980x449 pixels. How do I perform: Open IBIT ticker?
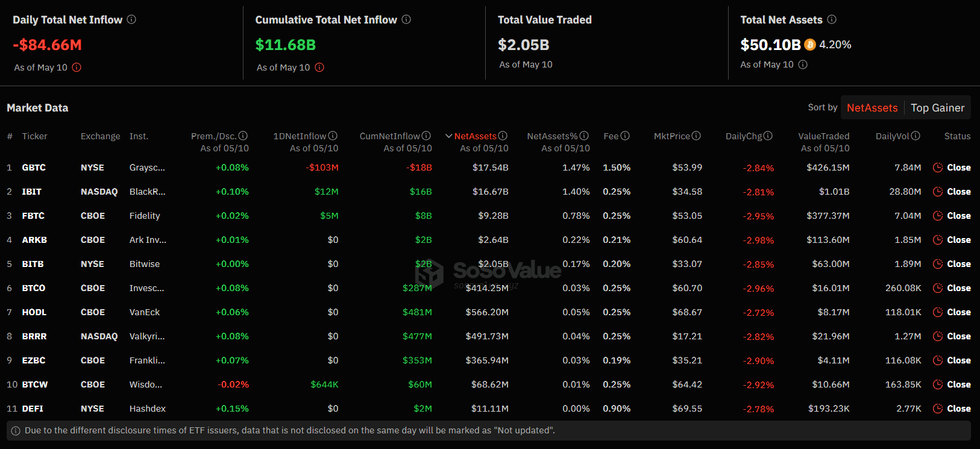(x=32, y=192)
